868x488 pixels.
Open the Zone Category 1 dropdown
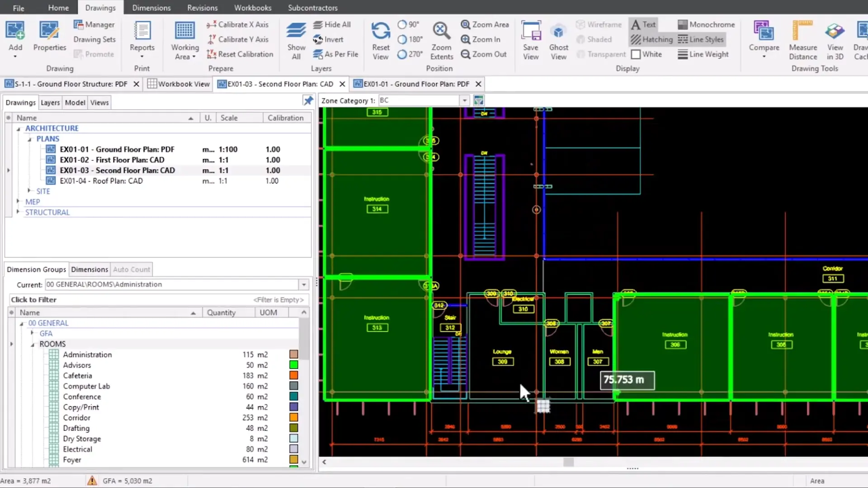464,100
